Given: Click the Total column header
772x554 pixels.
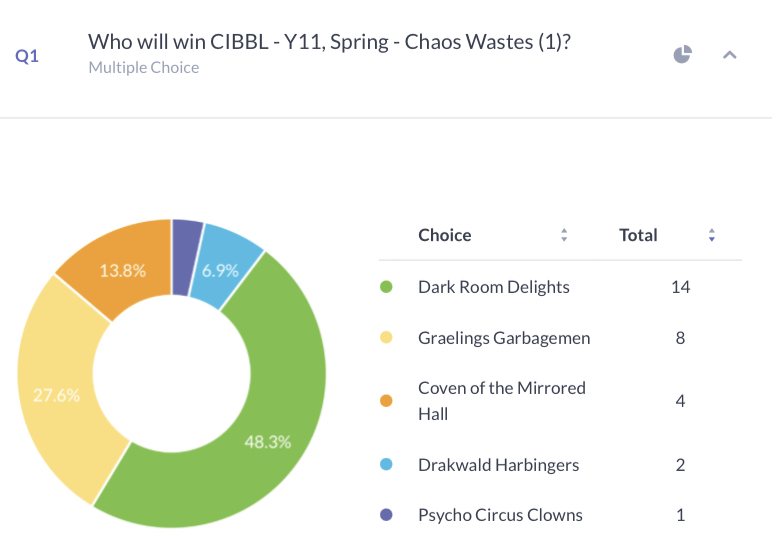Looking at the screenshot, I should tap(638, 235).
